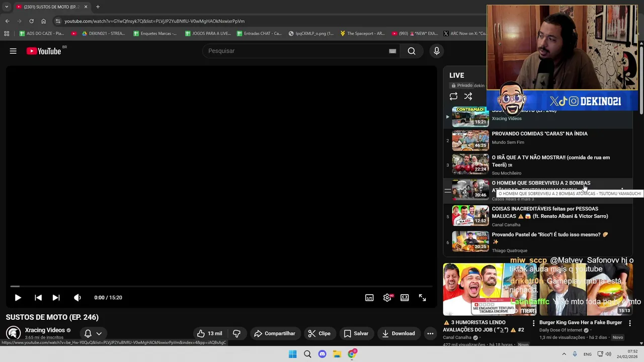Create a clip with the Clipe button
The image size is (644, 362).
click(319, 333)
